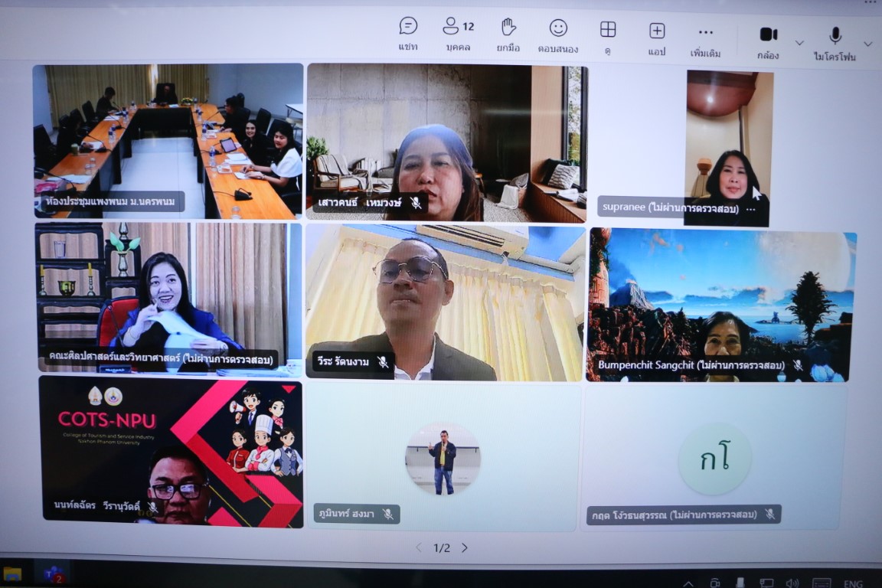Toggle the camera (กล้อง) on or off
The image size is (882, 588).
768,41
